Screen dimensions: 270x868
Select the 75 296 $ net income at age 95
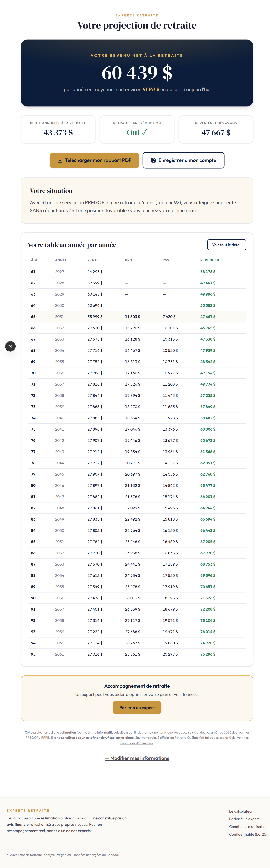(x=208, y=654)
